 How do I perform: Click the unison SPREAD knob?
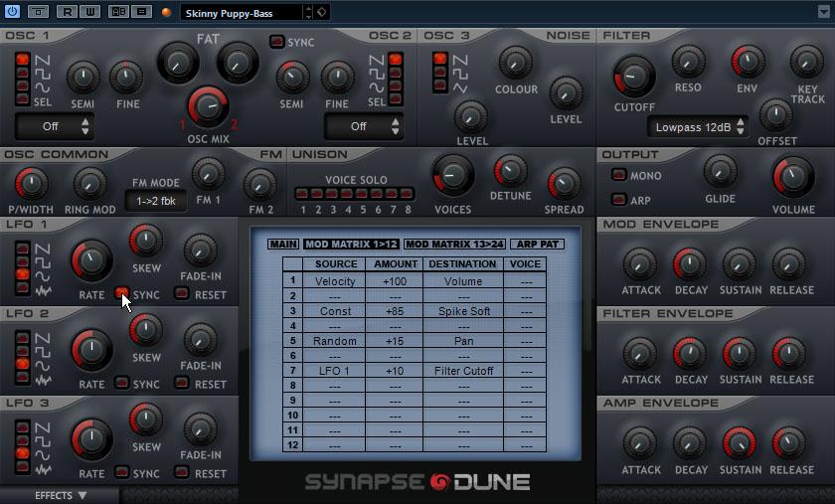[x=564, y=184]
